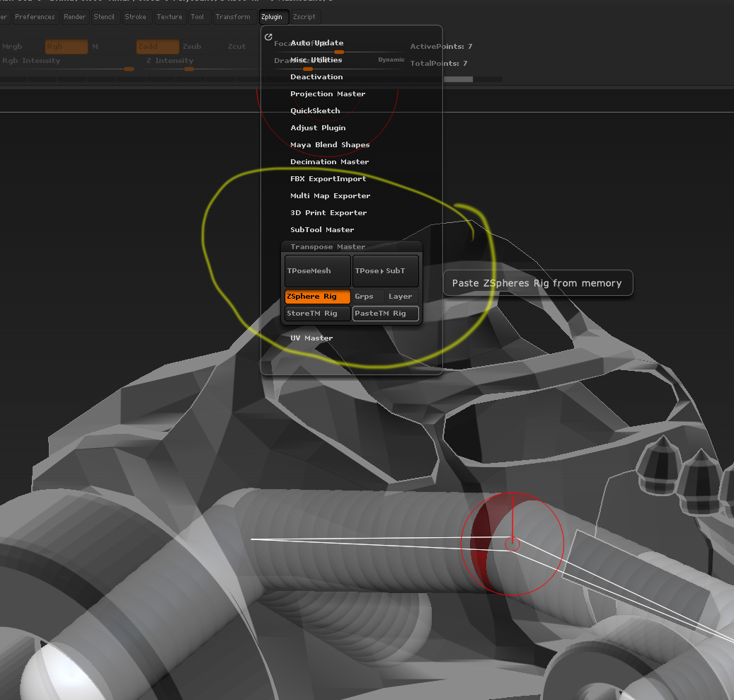This screenshot has width=734, height=700.
Task: Click the ZSphere center joint circle
Action: click(x=512, y=544)
